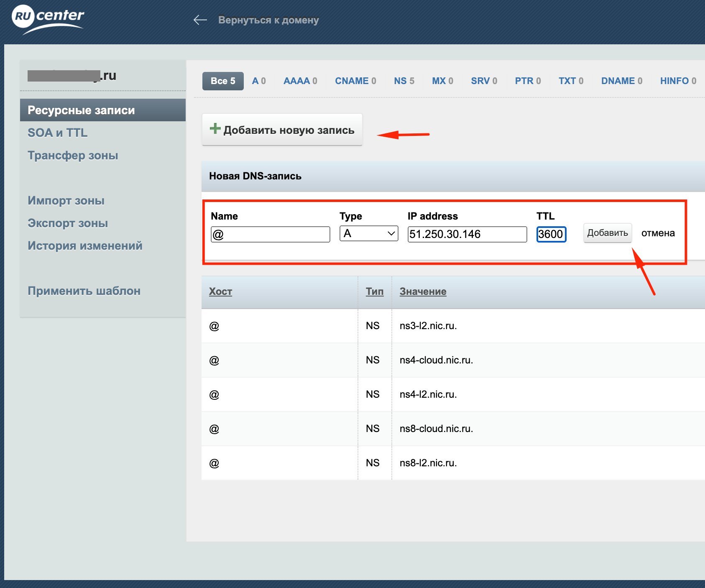Switch to the HINFO 0 tab
The width and height of the screenshot is (705, 588).
(x=678, y=81)
